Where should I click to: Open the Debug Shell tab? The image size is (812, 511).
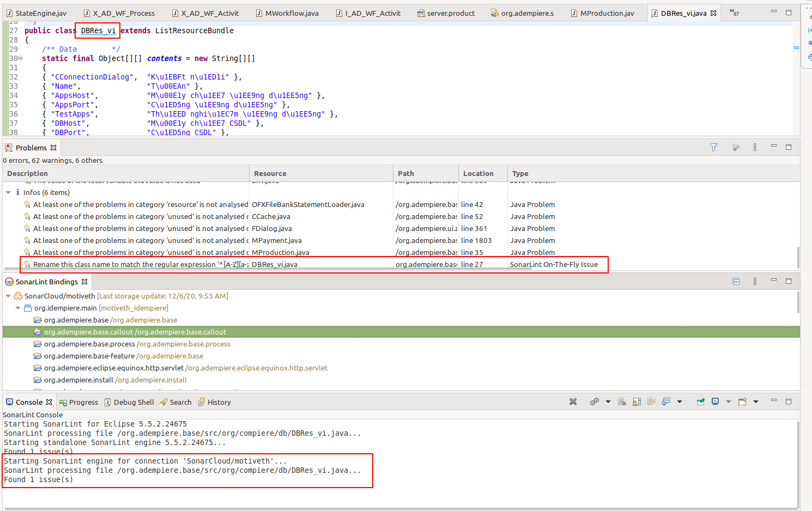point(134,402)
